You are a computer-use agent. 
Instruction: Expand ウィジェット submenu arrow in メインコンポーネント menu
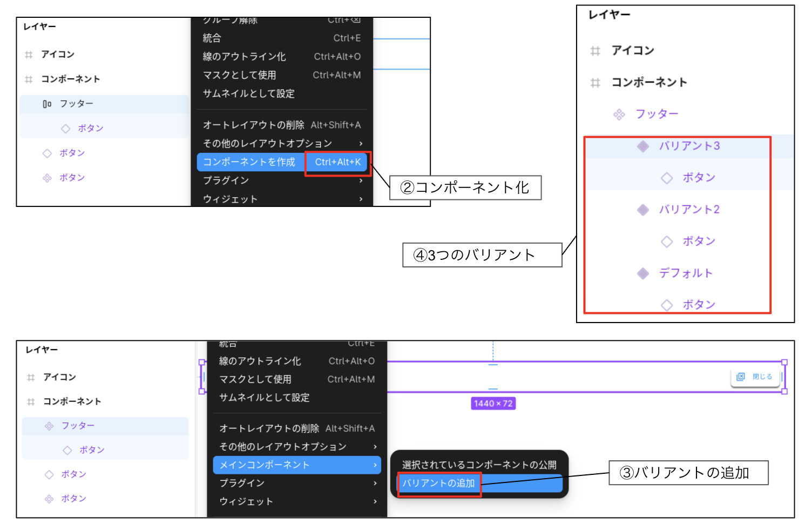(375, 501)
